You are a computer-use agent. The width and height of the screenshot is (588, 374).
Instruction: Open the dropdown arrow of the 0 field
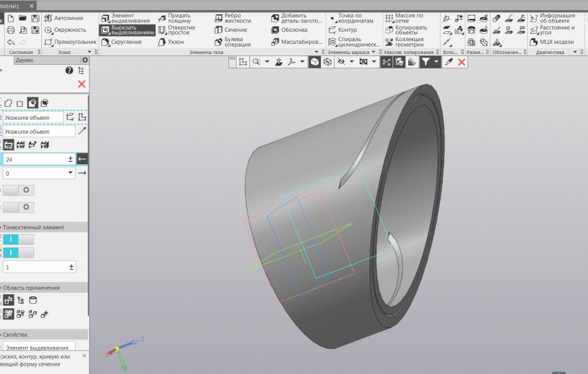pos(70,173)
